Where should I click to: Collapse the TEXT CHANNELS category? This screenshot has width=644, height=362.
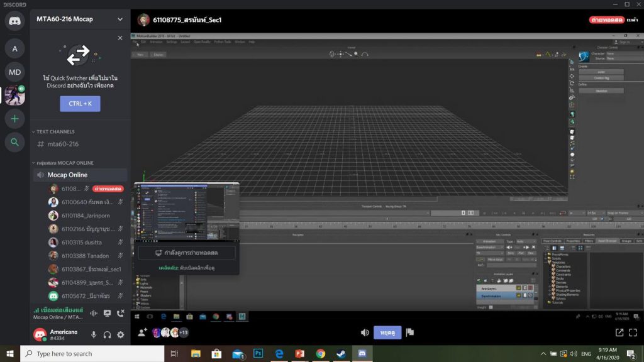[54, 131]
